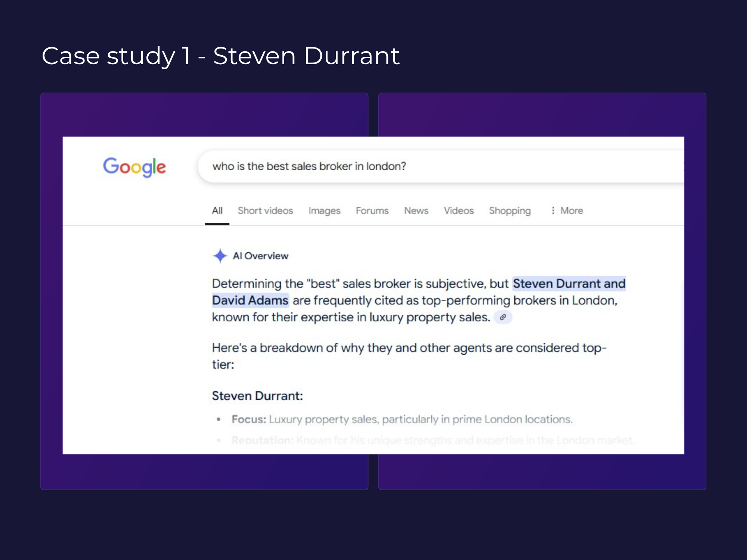This screenshot has width=747, height=560.
Task: Click the 'Here's a breakdown' paragraph
Action: point(409,356)
